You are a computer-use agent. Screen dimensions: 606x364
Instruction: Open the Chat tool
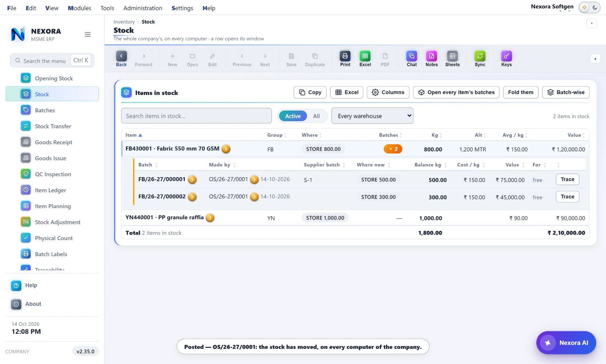(411, 59)
